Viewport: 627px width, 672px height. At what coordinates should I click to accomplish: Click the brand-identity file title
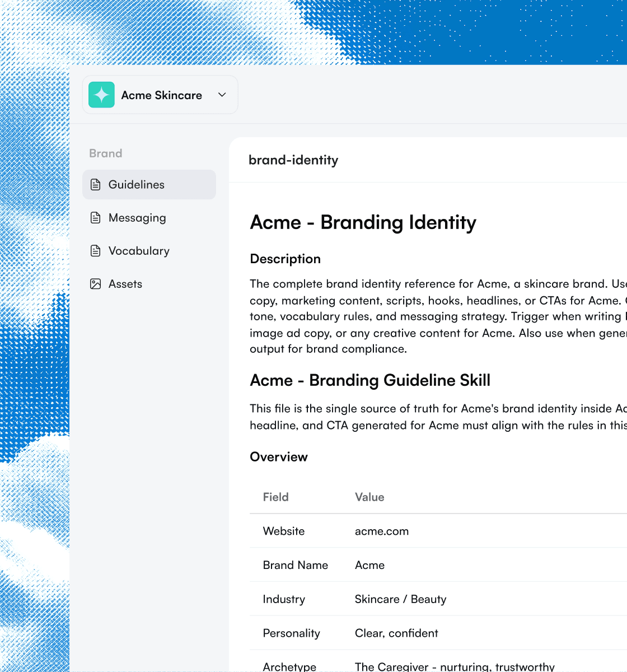coord(293,160)
